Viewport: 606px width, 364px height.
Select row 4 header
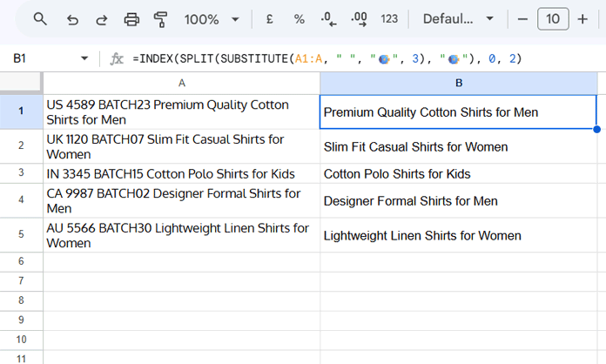tap(21, 200)
